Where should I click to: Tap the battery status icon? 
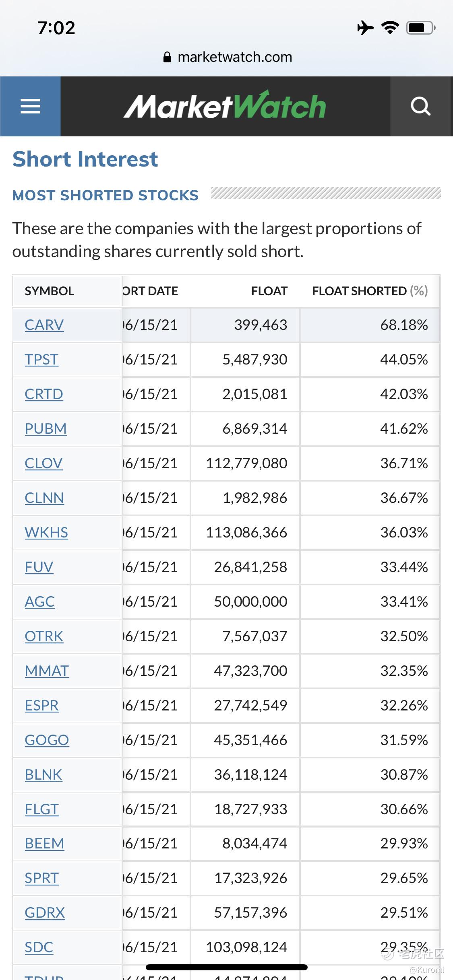[x=421, y=28]
